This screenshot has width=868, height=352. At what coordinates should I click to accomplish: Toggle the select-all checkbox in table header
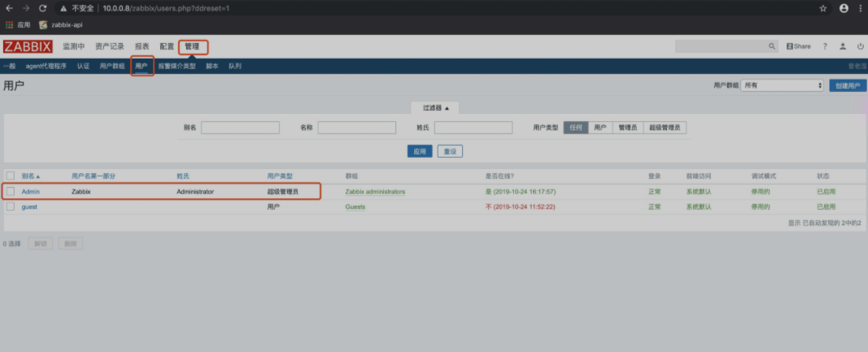(x=11, y=176)
